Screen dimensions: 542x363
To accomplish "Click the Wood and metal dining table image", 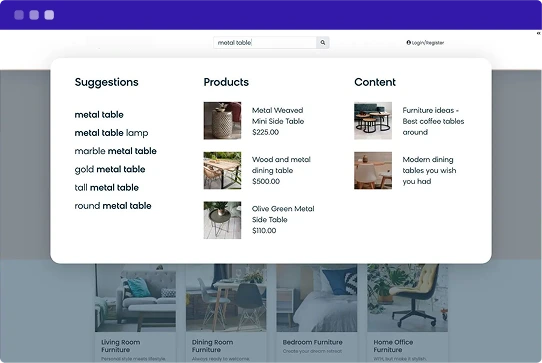I will (222, 170).
